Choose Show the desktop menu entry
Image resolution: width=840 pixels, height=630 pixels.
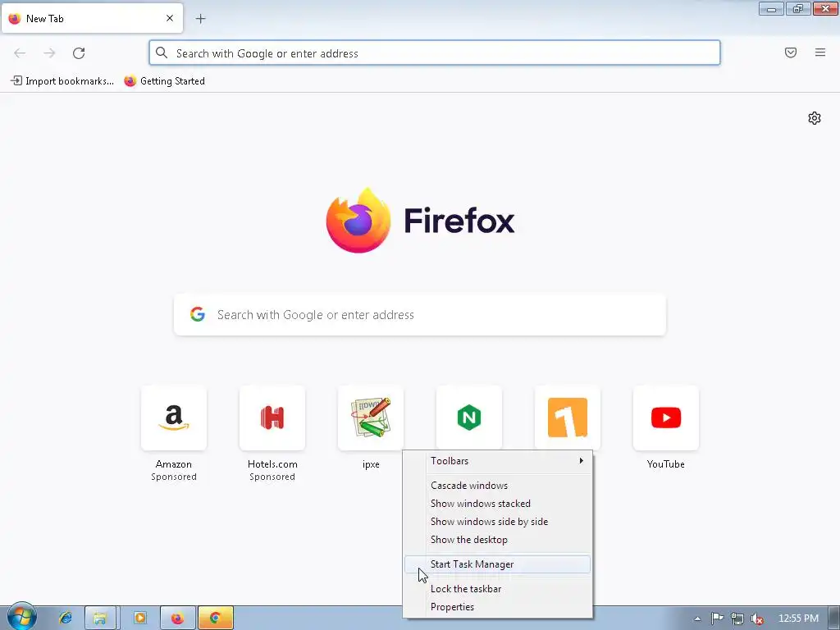pos(498,540)
